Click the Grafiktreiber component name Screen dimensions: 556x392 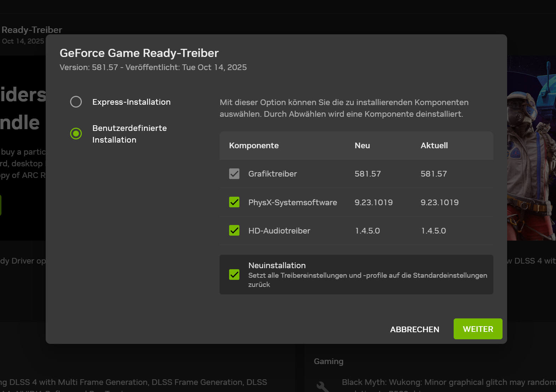click(x=272, y=174)
